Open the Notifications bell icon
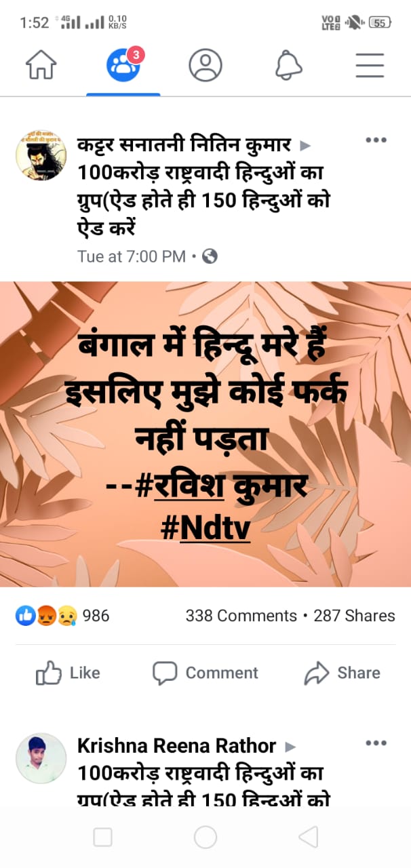The width and height of the screenshot is (411, 868). 288,66
